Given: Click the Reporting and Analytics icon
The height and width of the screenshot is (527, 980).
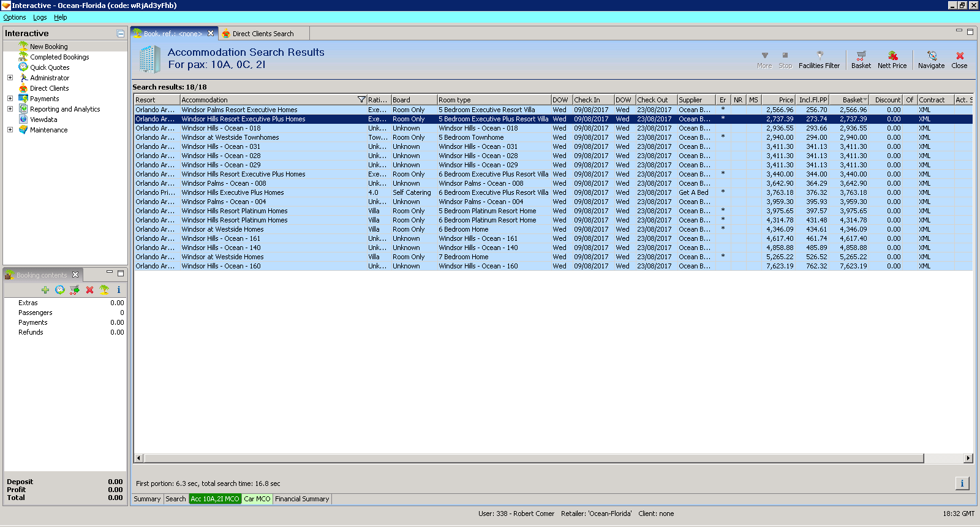Looking at the screenshot, I should click(x=23, y=109).
